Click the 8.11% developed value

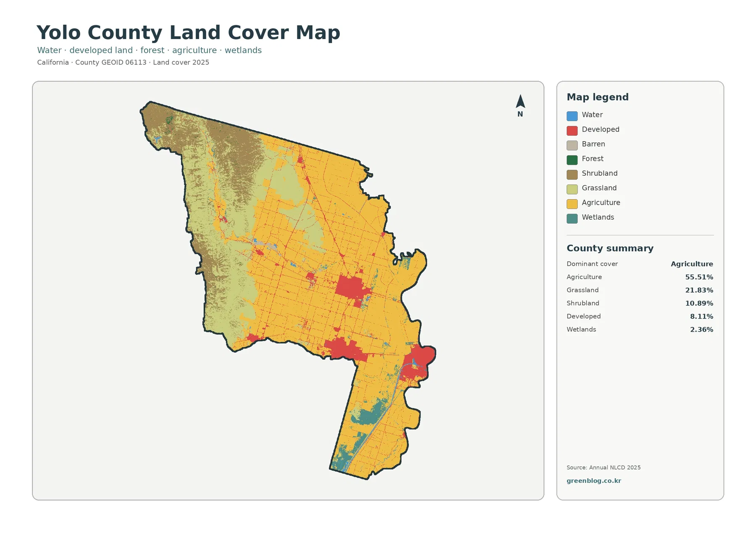click(701, 316)
